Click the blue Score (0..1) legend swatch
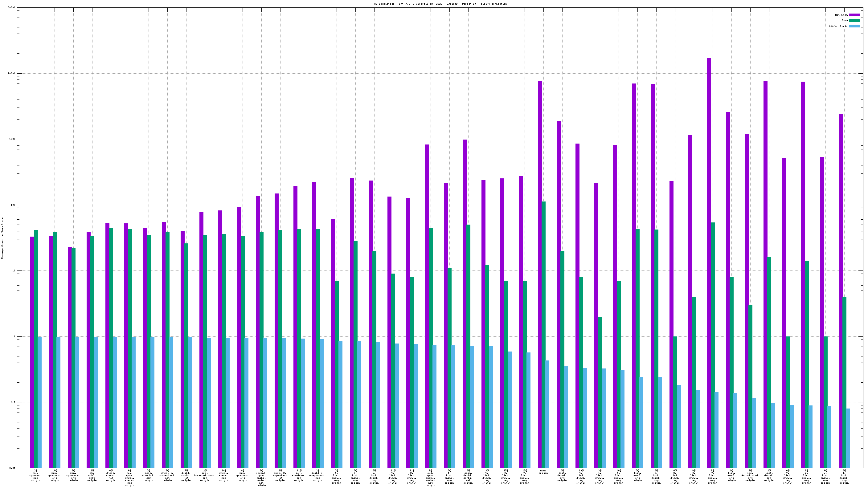Screen dimensions: 868x488 (x=854, y=26)
